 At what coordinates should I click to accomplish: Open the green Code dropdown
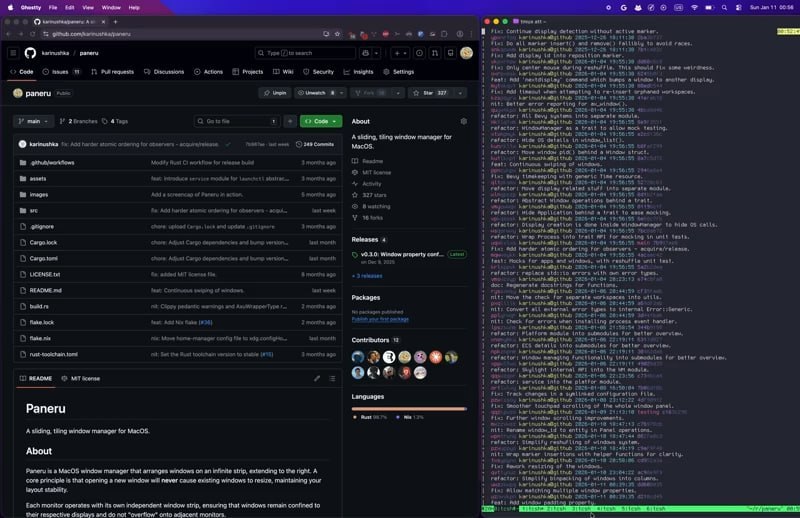click(x=321, y=121)
